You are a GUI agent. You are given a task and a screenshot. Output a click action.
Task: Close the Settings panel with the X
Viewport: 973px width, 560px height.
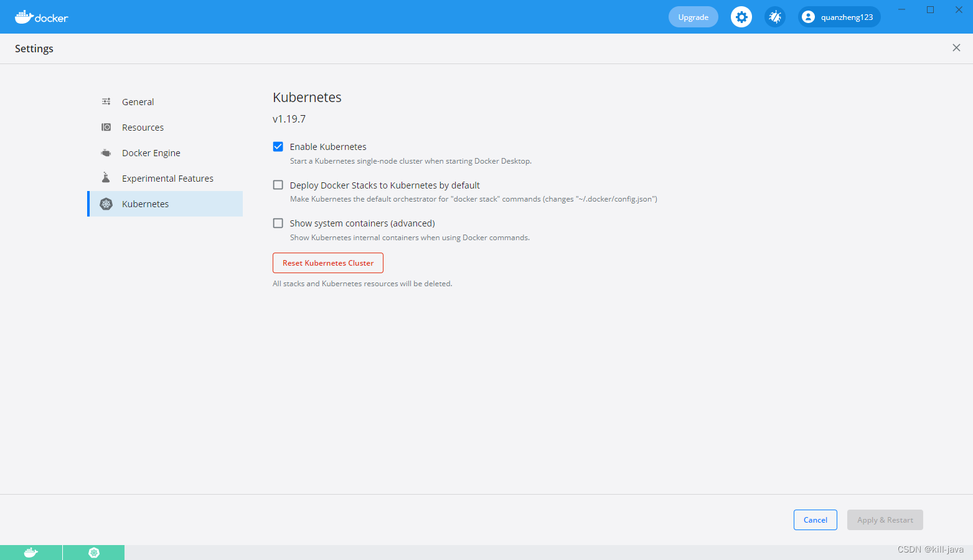[x=956, y=48]
